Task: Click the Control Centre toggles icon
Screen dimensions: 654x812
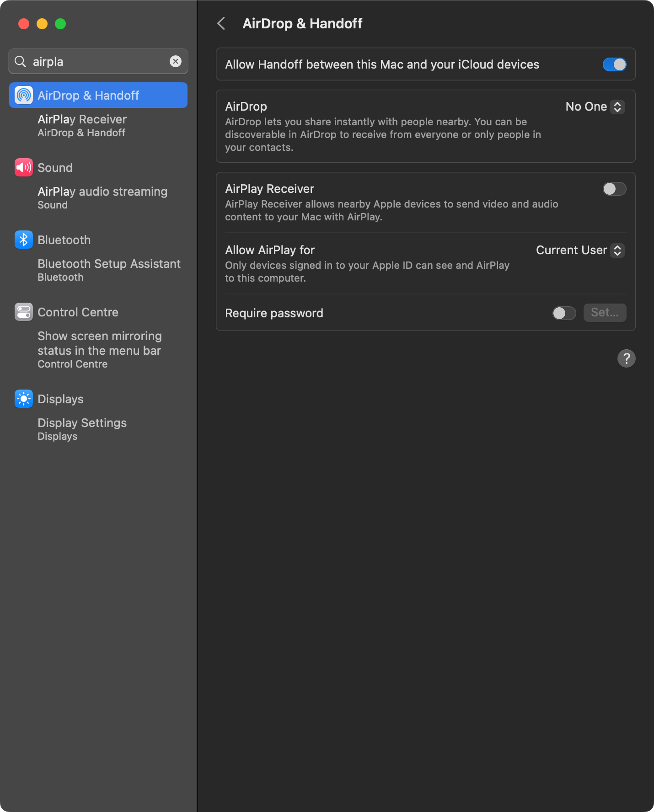Action: (x=24, y=312)
